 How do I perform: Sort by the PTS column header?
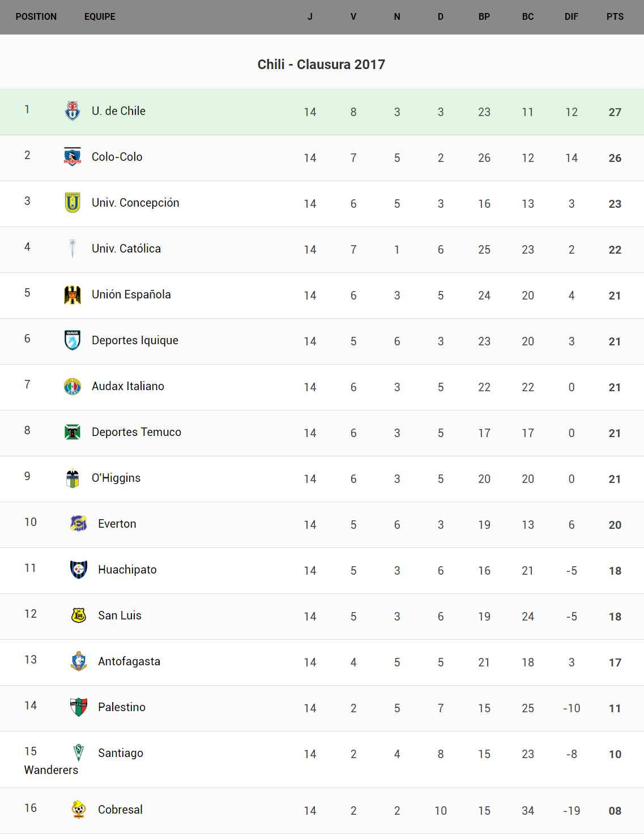615,17
